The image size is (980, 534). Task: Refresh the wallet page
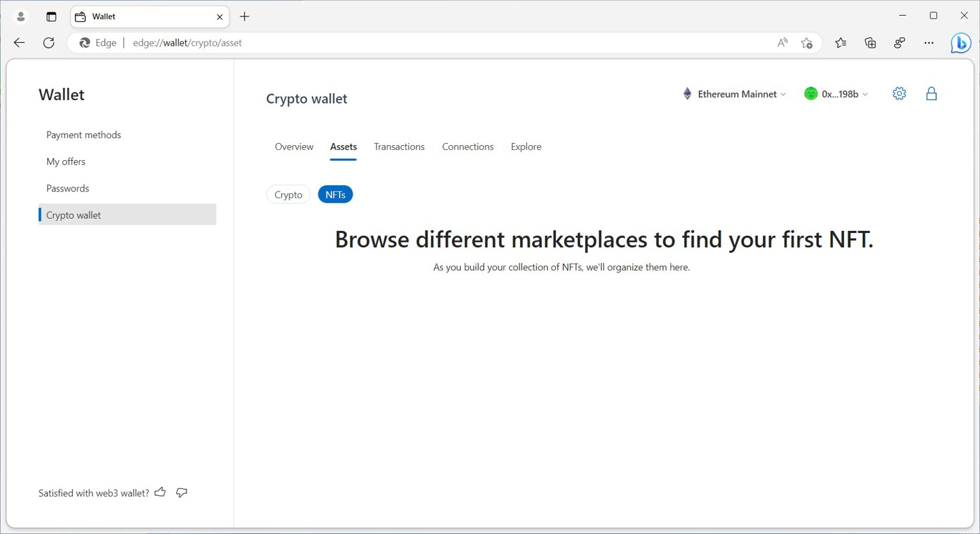coord(48,43)
